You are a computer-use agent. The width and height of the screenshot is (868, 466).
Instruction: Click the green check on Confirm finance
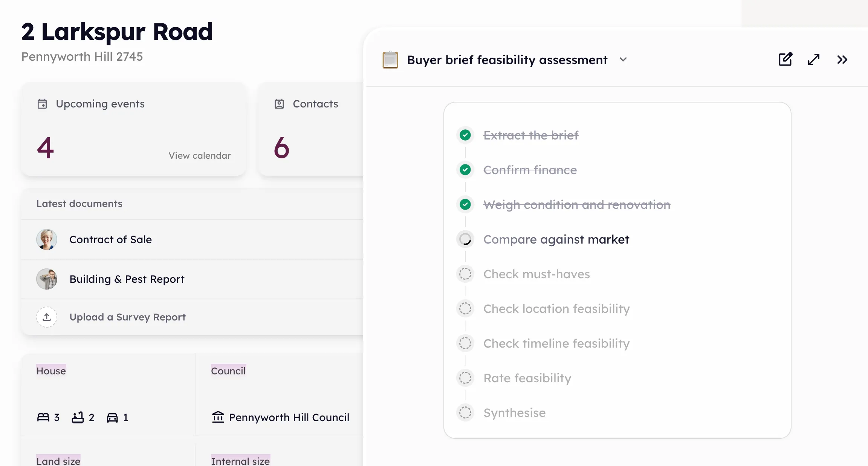[x=465, y=170]
